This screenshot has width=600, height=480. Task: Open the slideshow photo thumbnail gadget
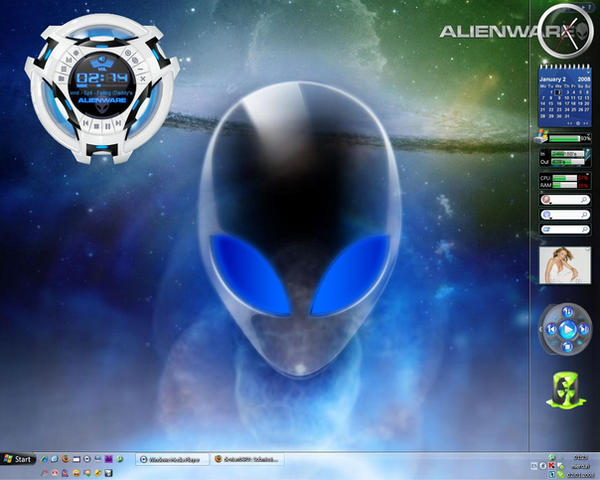pyautogui.click(x=565, y=265)
